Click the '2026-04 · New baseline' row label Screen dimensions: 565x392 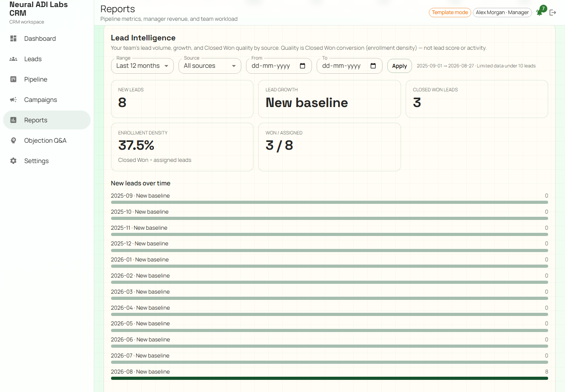coord(140,308)
